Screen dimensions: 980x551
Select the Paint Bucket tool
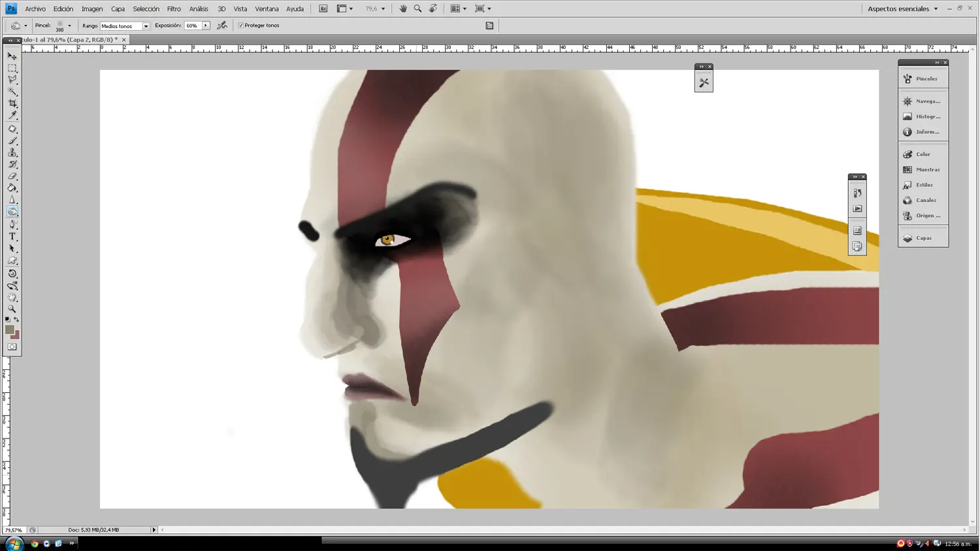(x=12, y=188)
